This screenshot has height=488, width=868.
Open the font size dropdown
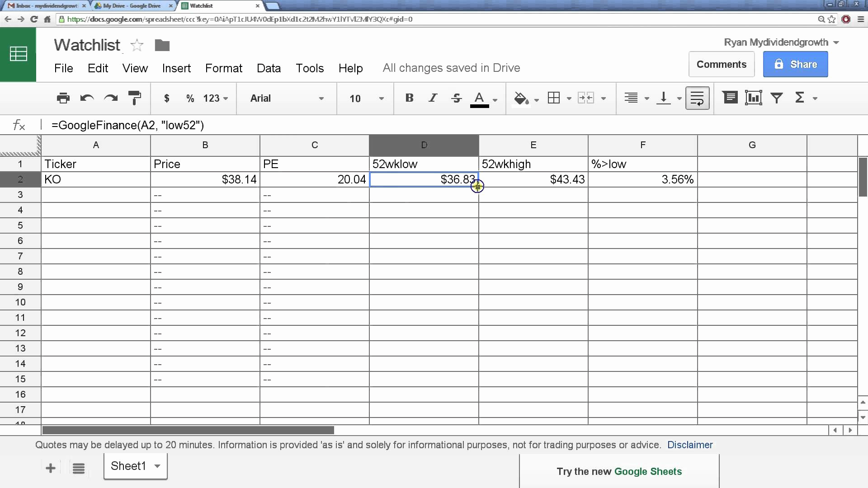(x=381, y=99)
